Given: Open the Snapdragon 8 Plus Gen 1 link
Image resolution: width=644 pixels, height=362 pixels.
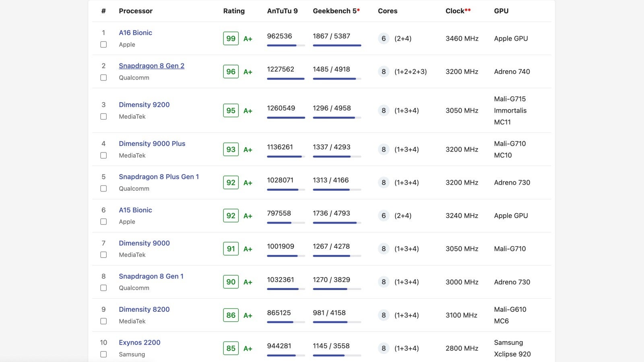Looking at the screenshot, I should coord(159,177).
